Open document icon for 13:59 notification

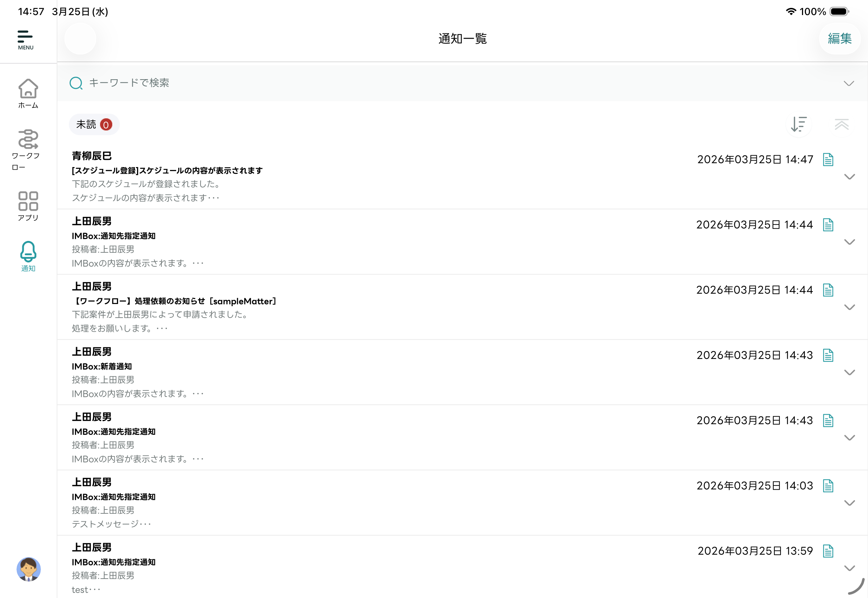pos(828,551)
